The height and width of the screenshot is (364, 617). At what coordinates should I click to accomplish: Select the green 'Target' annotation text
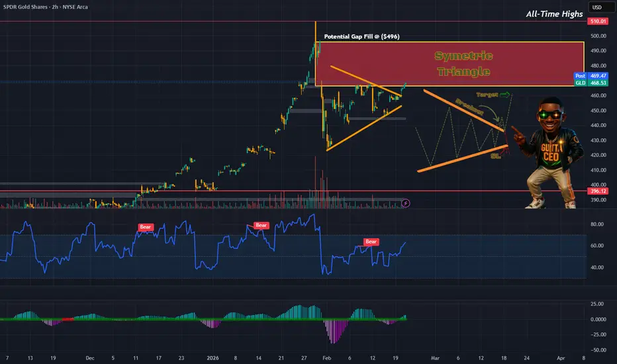tap(487, 95)
